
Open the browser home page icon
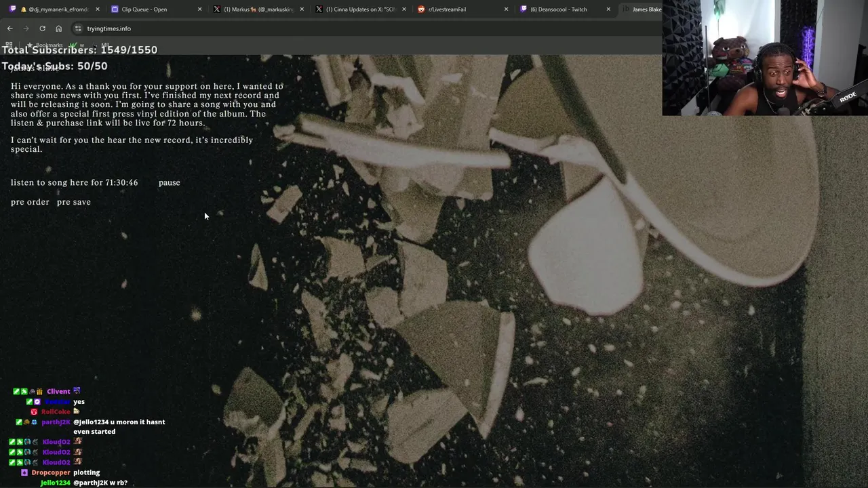pos(58,28)
